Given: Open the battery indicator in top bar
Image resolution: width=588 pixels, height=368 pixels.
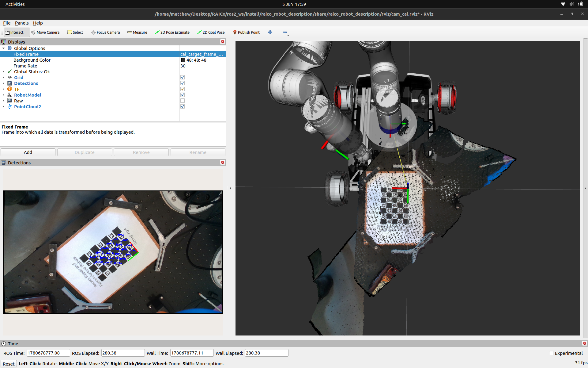Looking at the screenshot, I should pos(580,4).
